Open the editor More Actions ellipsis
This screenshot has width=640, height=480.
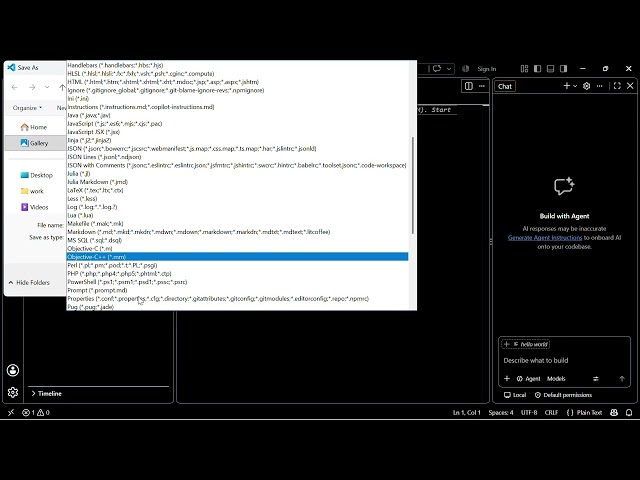pyautogui.click(x=482, y=86)
